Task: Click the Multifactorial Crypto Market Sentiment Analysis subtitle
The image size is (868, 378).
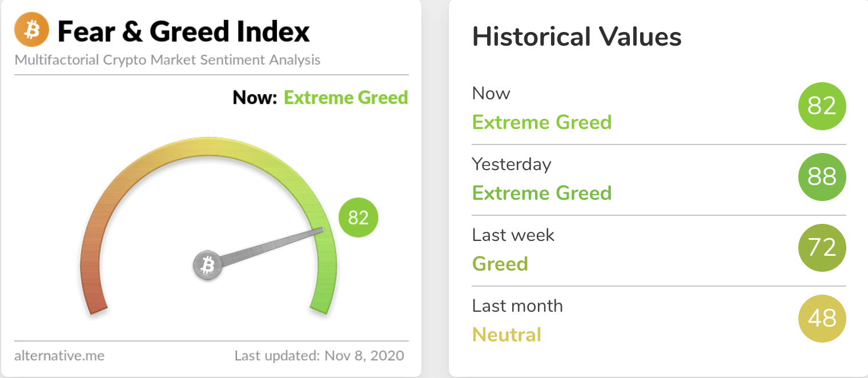Action: [167, 60]
